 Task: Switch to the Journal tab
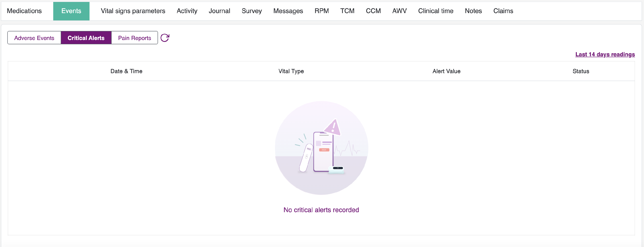pyautogui.click(x=219, y=11)
